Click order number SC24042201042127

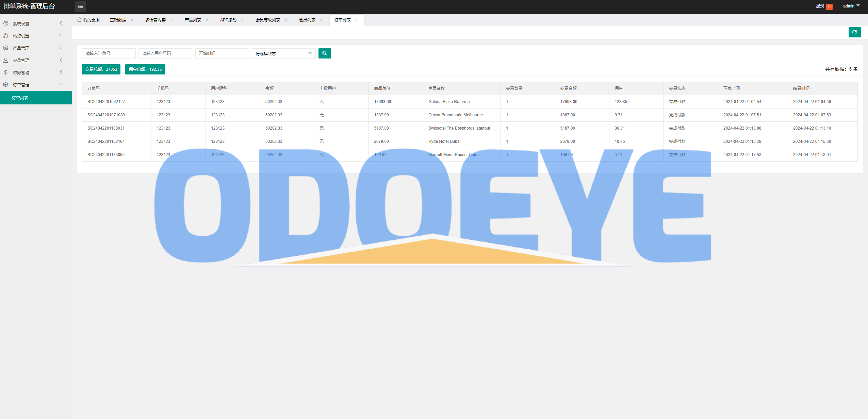[x=106, y=102]
